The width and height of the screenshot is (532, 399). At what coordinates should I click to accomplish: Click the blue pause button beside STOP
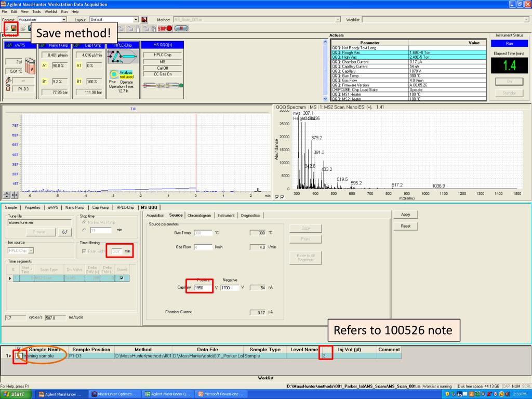point(181,29)
